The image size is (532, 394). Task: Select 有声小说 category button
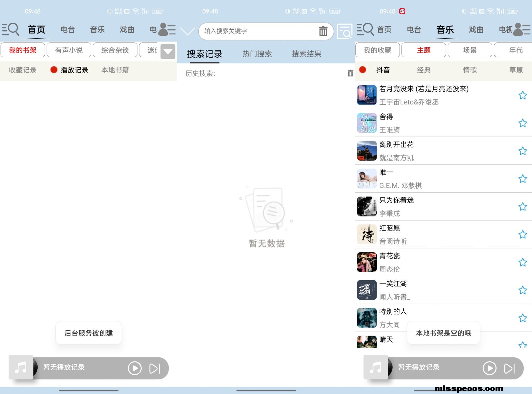pyautogui.click(x=69, y=50)
